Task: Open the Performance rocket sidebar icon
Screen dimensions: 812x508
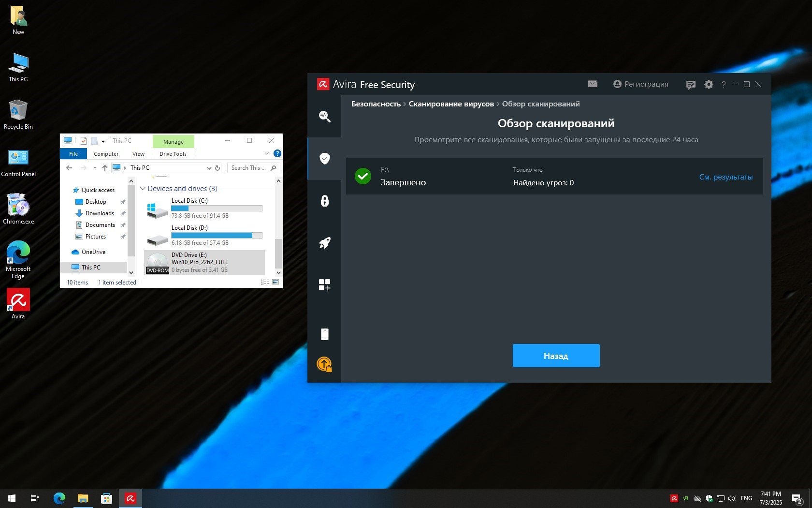Action: (324, 243)
